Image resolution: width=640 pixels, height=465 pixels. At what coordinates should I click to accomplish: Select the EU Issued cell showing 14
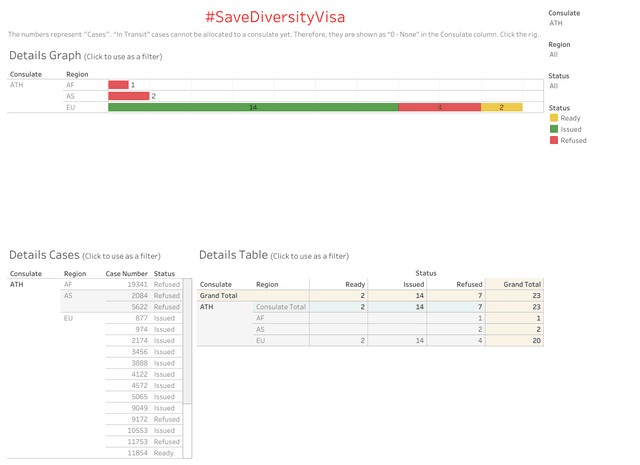(x=397, y=340)
